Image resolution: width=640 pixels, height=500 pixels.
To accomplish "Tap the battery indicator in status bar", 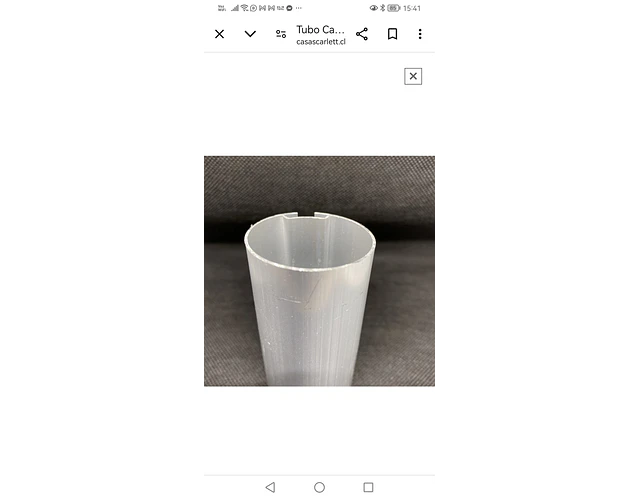I will tap(393, 8).
